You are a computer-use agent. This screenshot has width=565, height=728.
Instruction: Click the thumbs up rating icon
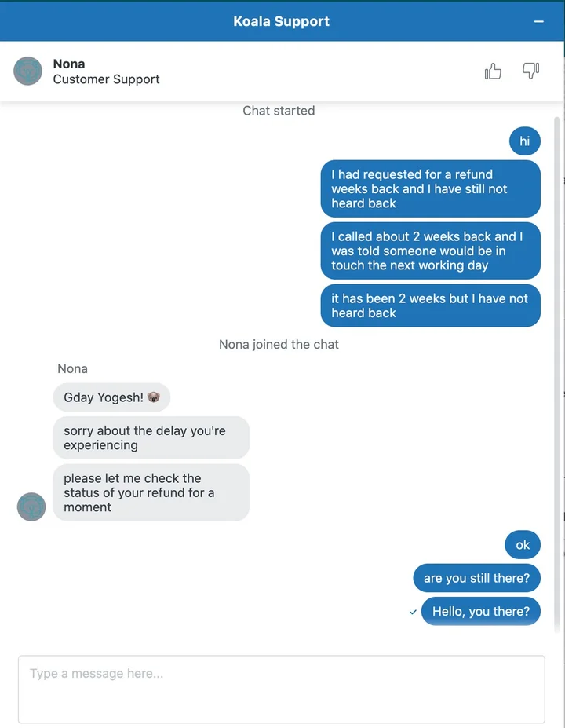pos(493,71)
